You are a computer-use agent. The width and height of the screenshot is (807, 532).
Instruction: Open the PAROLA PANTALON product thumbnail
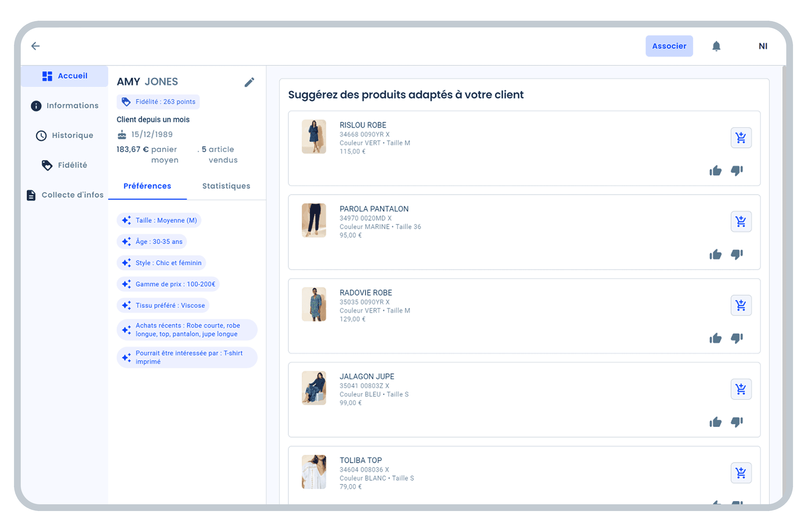pos(314,221)
